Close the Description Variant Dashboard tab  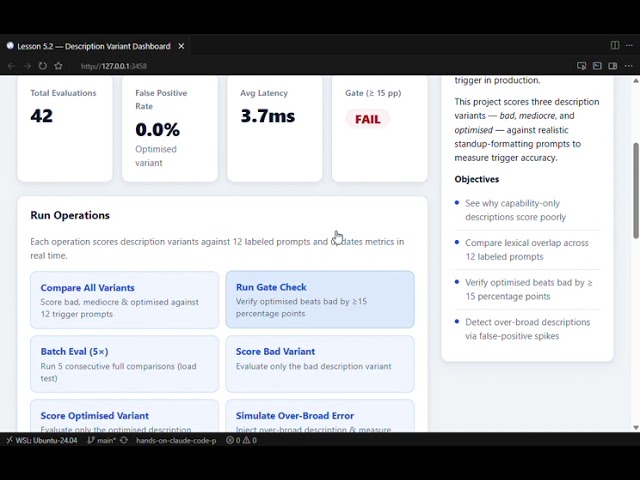click(181, 46)
